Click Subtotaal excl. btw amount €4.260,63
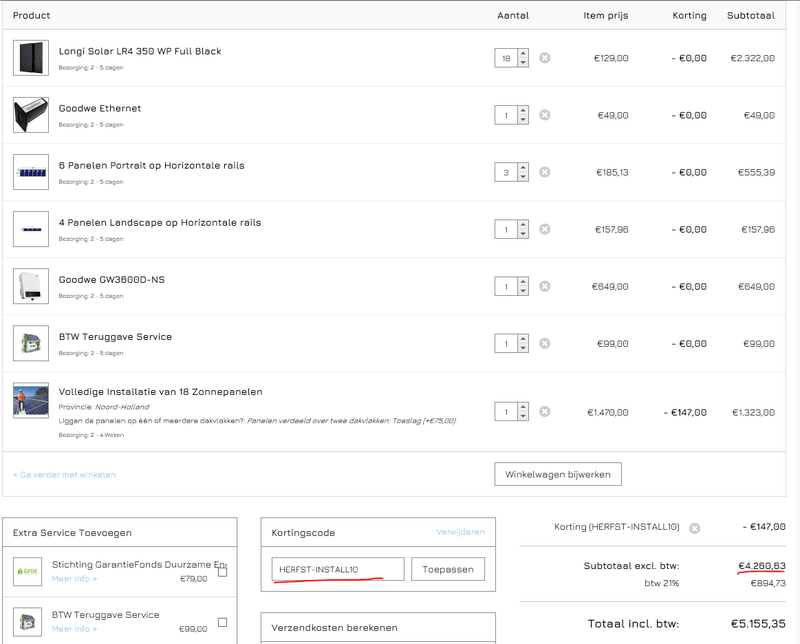The image size is (800, 644). [762, 565]
